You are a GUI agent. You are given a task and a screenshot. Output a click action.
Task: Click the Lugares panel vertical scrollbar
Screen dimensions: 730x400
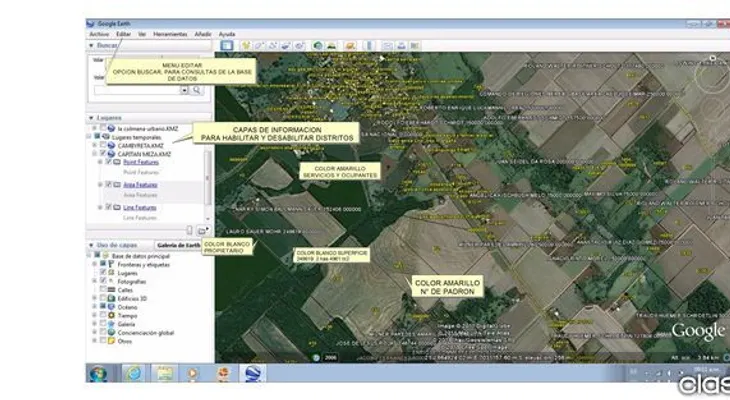click(208, 177)
